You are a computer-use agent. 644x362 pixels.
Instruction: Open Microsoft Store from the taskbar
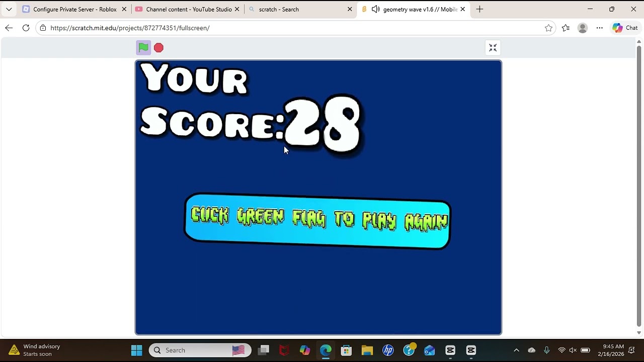[x=346, y=350]
